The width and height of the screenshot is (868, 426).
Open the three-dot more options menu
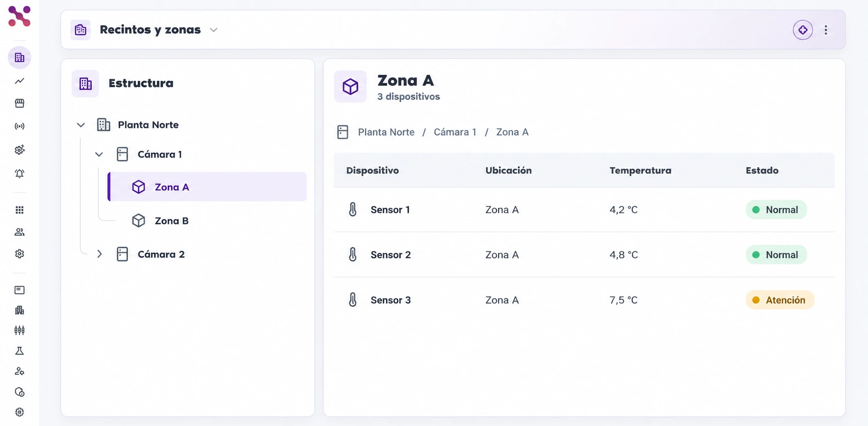[x=826, y=30]
